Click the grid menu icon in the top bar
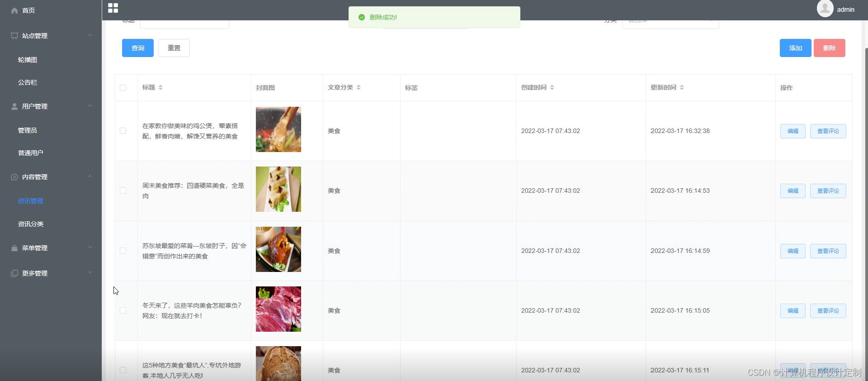This screenshot has width=868, height=381. pyautogui.click(x=113, y=8)
